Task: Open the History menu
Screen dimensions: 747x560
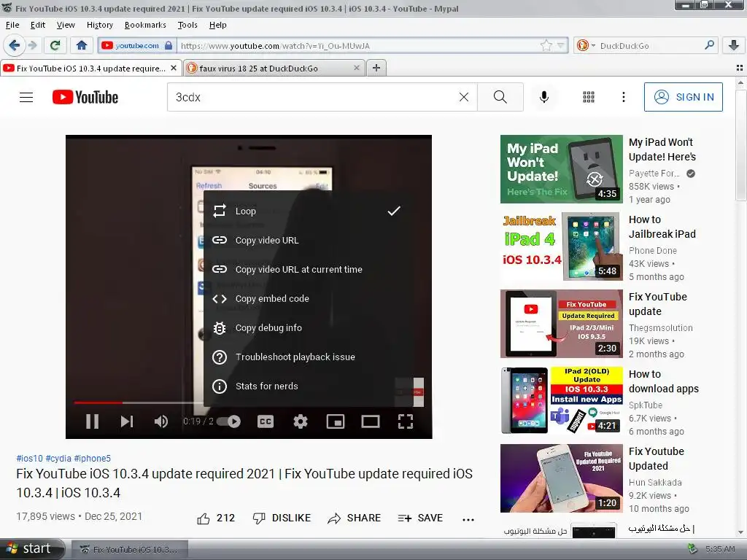Action: [99, 25]
